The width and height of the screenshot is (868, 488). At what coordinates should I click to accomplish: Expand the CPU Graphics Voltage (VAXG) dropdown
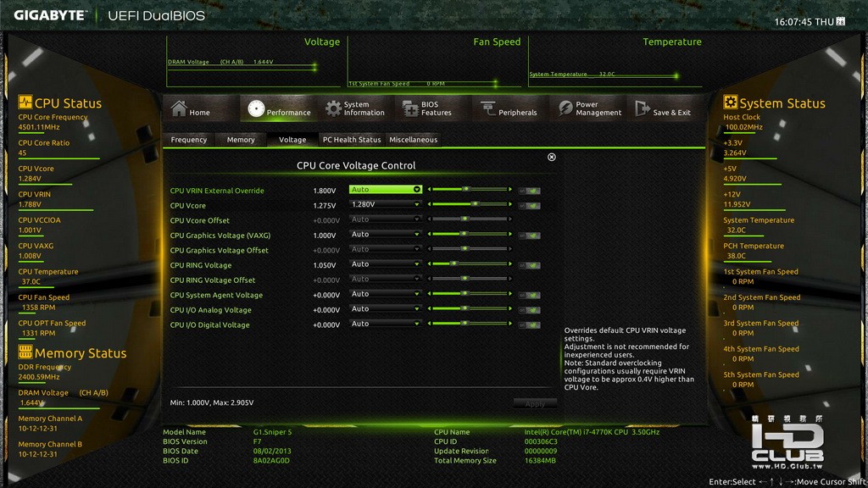pos(386,235)
